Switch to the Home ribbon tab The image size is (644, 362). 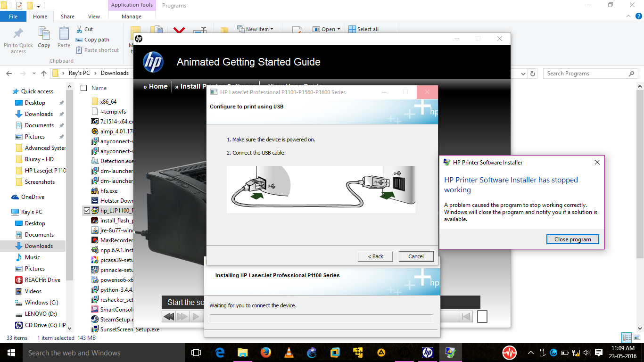[x=40, y=16]
